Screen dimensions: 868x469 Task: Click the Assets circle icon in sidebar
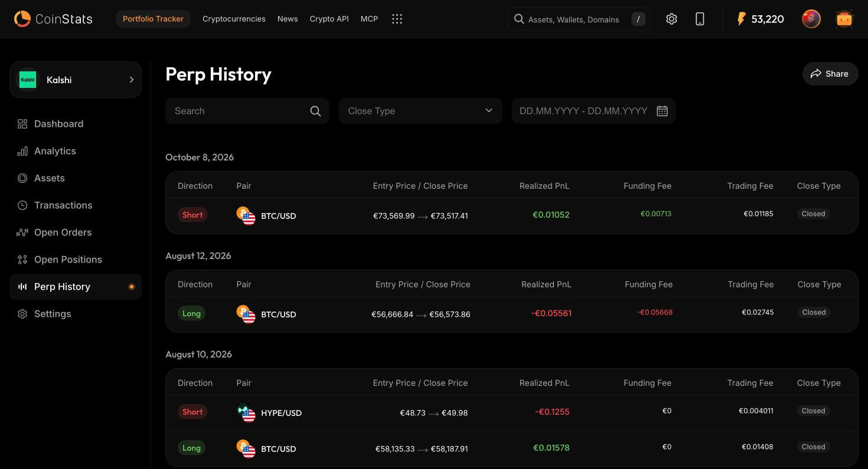click(x=22, y=178)
